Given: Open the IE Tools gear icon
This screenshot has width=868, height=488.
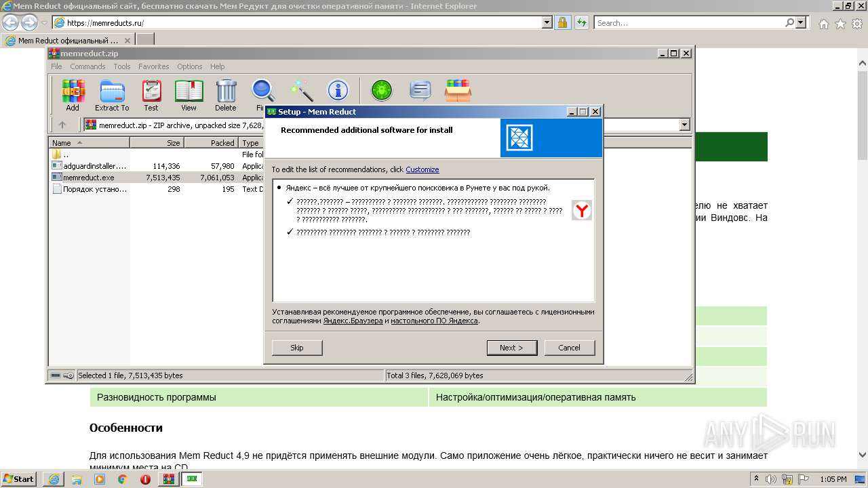Looking at the screenshot, I should point(857,24).
